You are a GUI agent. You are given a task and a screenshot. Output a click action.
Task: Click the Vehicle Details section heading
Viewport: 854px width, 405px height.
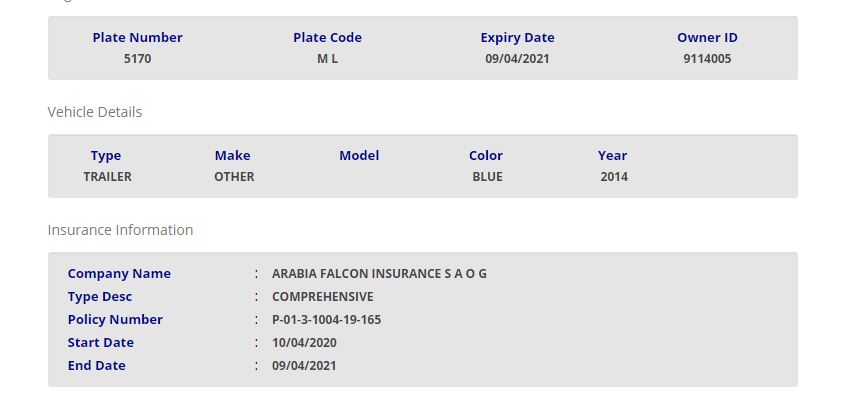[x=95, y=112]
